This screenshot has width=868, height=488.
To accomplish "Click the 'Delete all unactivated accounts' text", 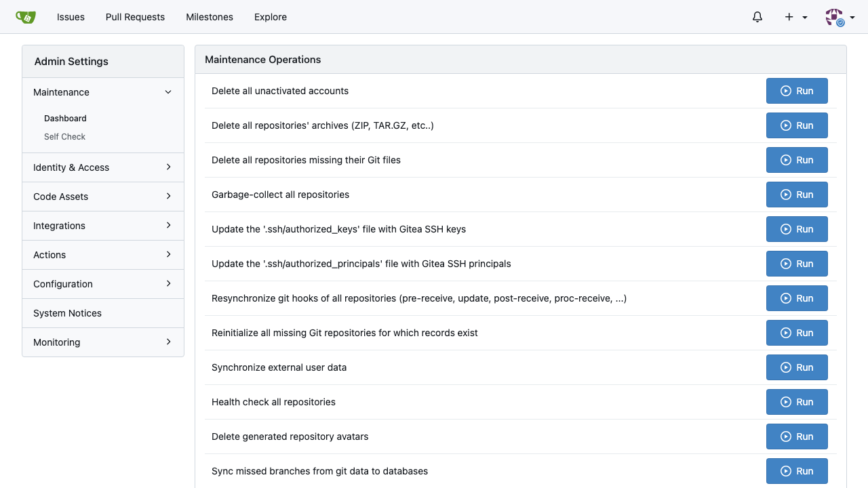I will (280, 91).
